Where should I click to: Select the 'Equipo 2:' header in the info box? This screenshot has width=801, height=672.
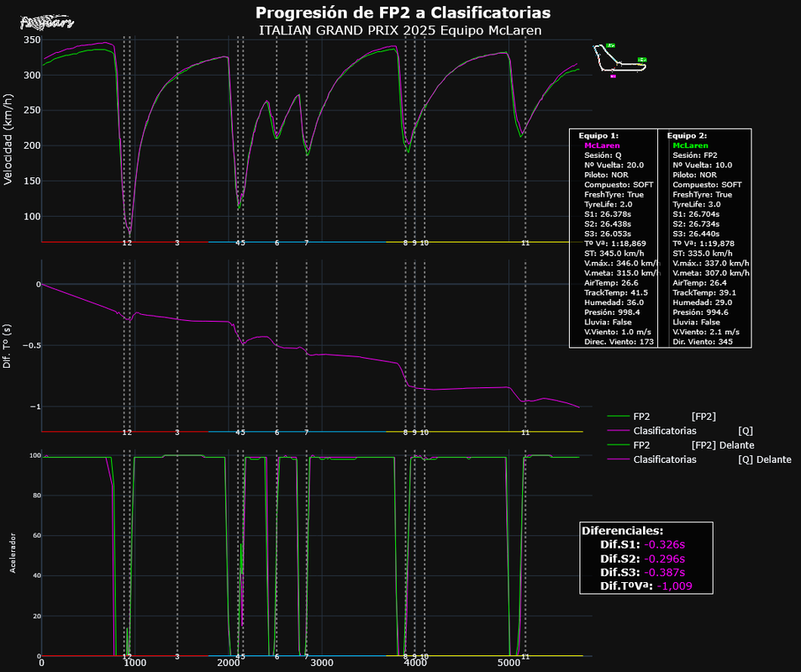coord(687,136)
